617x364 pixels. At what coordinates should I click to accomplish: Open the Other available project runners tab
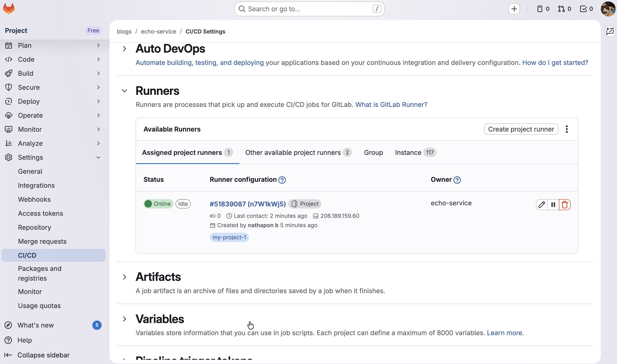point(293,152)
